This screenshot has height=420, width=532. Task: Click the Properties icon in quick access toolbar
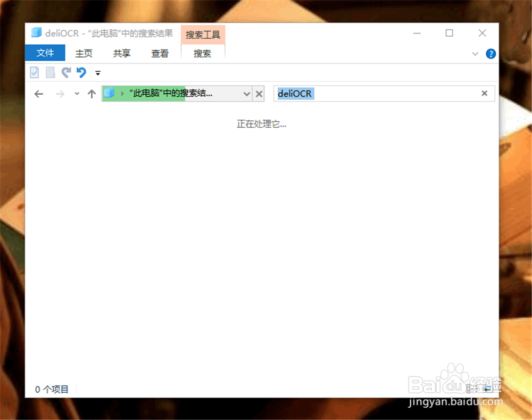(x=34, y=72)
